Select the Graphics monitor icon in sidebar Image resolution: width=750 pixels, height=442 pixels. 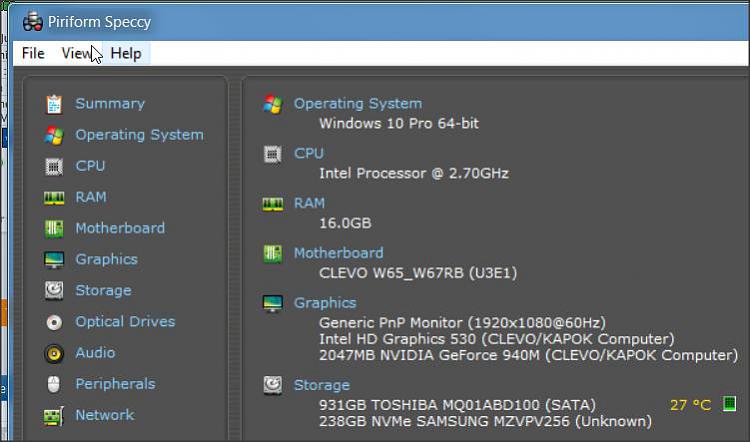pos(54,260)
